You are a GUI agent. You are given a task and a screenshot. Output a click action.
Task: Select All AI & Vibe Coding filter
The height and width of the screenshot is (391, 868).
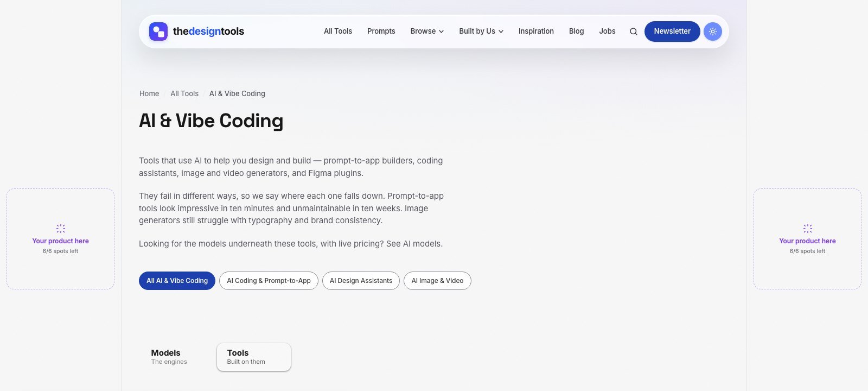pos(177,281)
